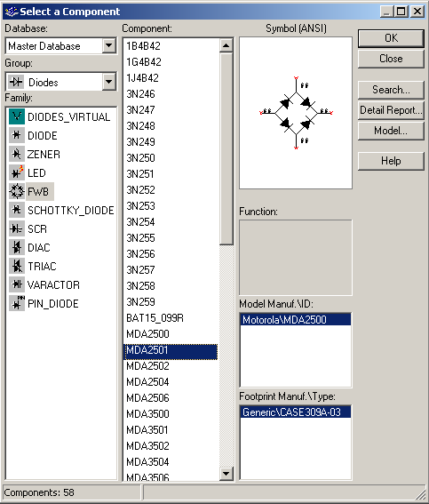Select the ZENER family icon
Viewport: 429px width, 504px height.
(x=17, y=154)
